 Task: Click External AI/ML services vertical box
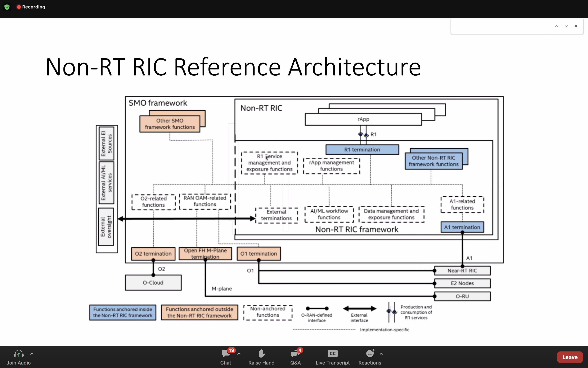coord(106,183)
